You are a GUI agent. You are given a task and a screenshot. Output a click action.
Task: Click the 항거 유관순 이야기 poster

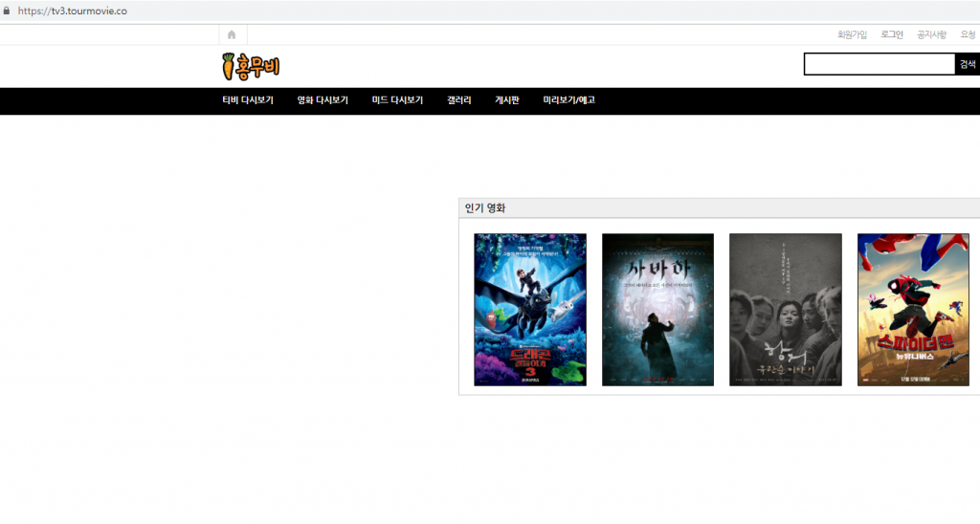(785, 309)
